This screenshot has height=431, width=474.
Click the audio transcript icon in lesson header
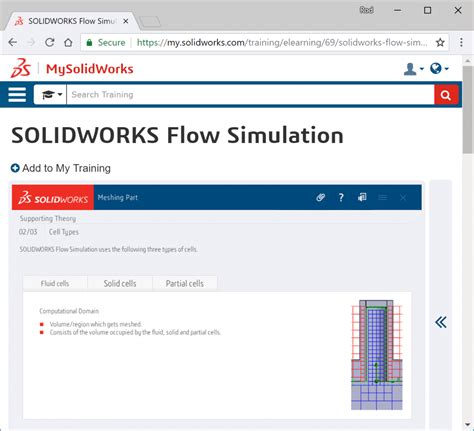coord(362,197)
